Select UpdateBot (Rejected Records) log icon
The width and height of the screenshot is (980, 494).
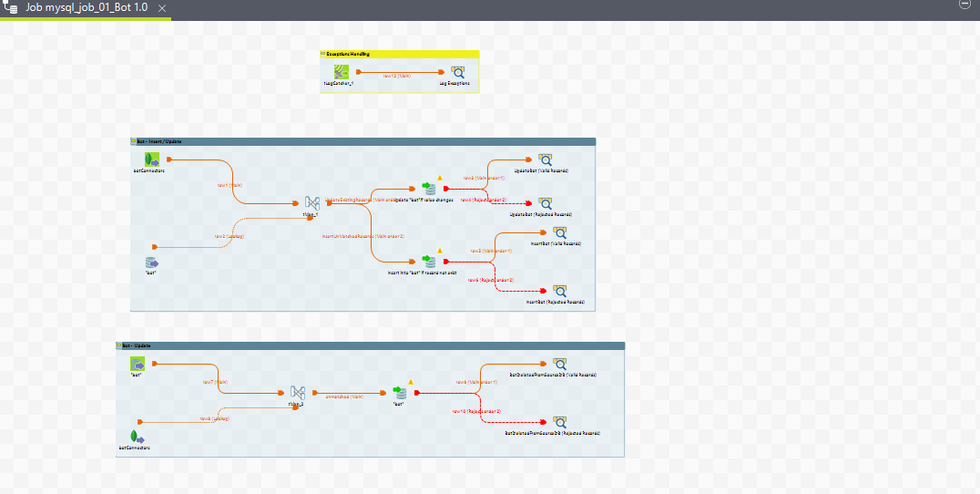click(x=545, y=202)
